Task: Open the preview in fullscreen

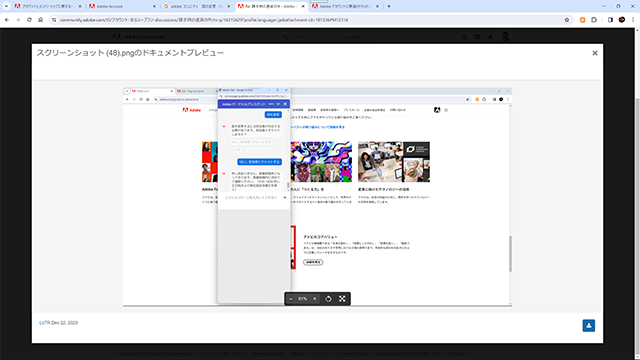Action: tap(342, 299)
